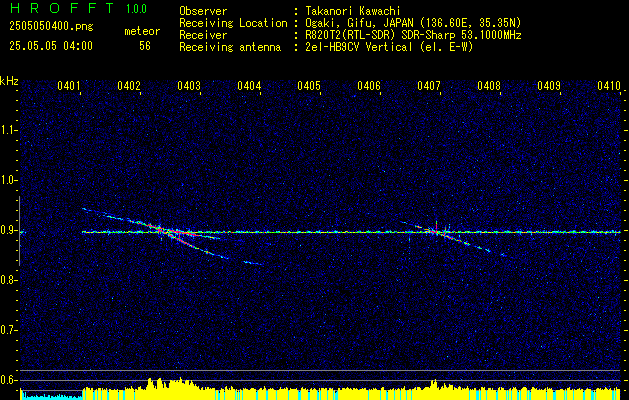
Task: Click the 0.9 kHz frequency label
Action: click(x=8, y=230)
